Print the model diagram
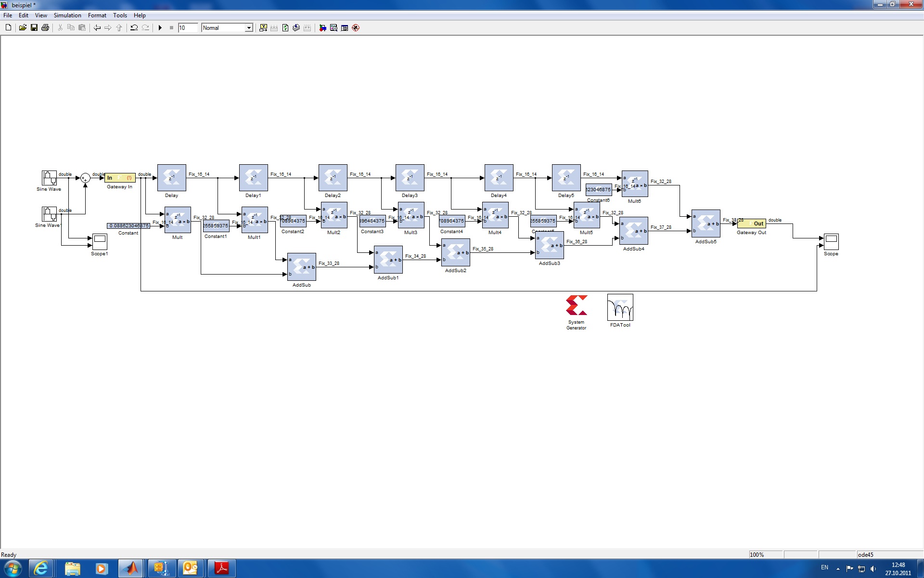The image size is (924, 578). click(x=45, y=27)
